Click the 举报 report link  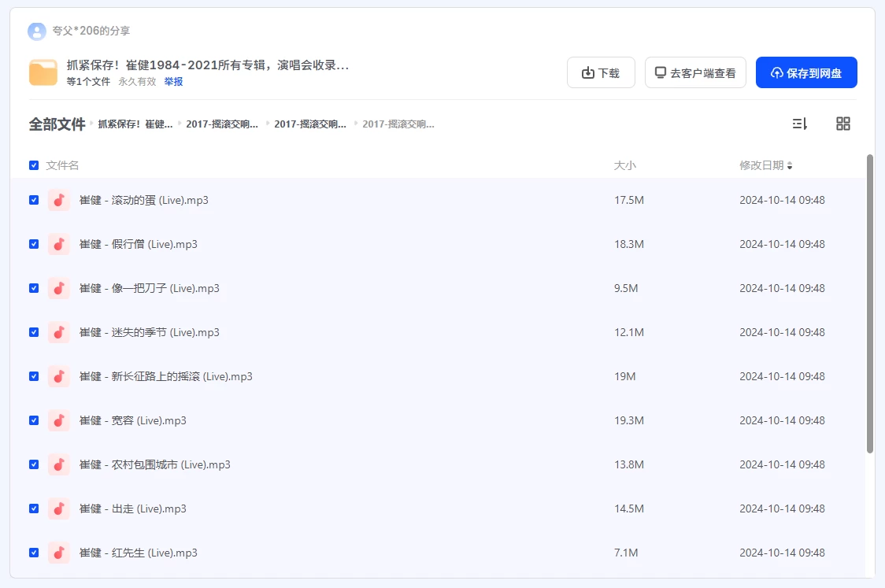click(x=173, y=82)
